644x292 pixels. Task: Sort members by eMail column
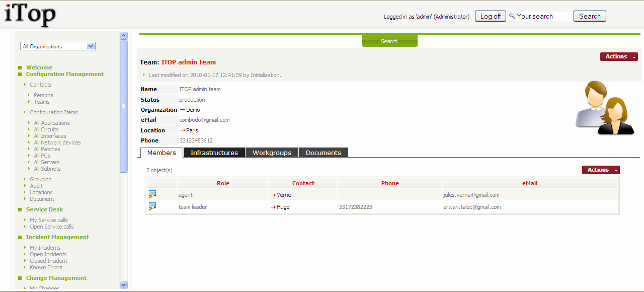[x=530, y=183]
